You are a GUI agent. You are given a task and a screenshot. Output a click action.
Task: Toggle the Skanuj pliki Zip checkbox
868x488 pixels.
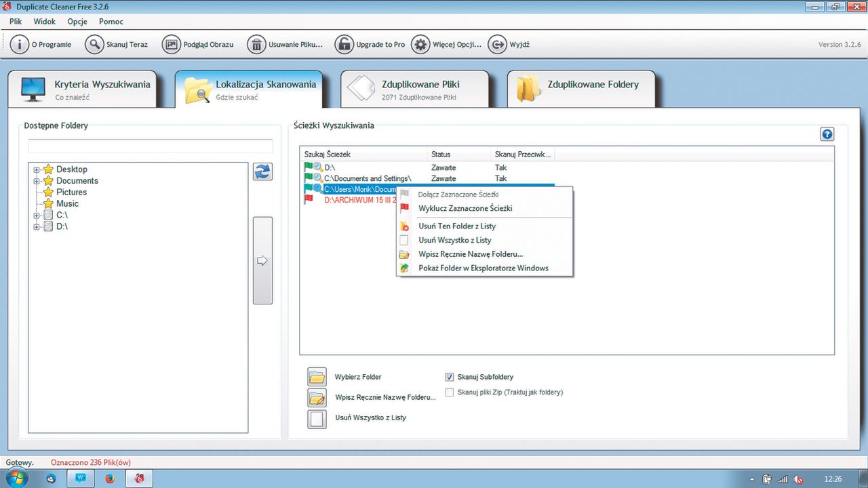pos(450,392)
